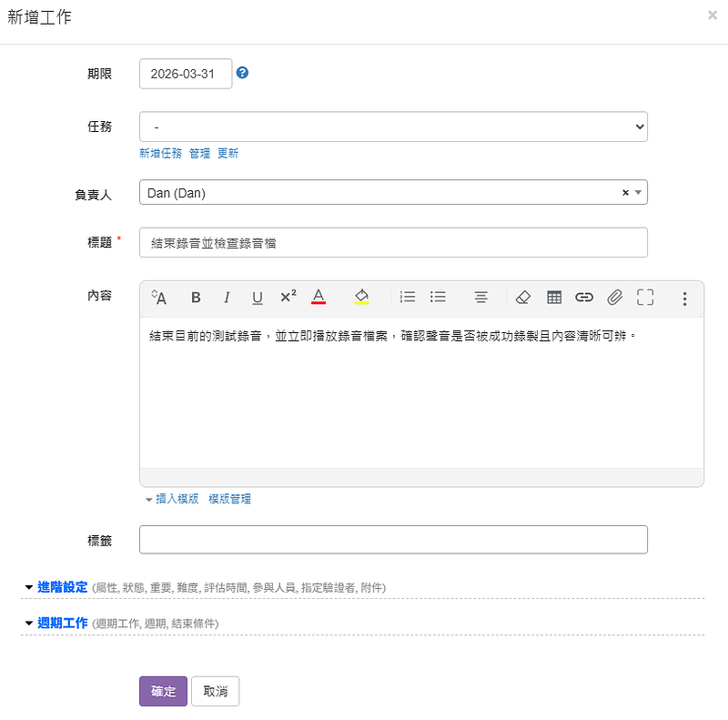This screenshot has height=720, width=728.
Task: Attach a file with paperclip icon
Action: pos(615,297)
